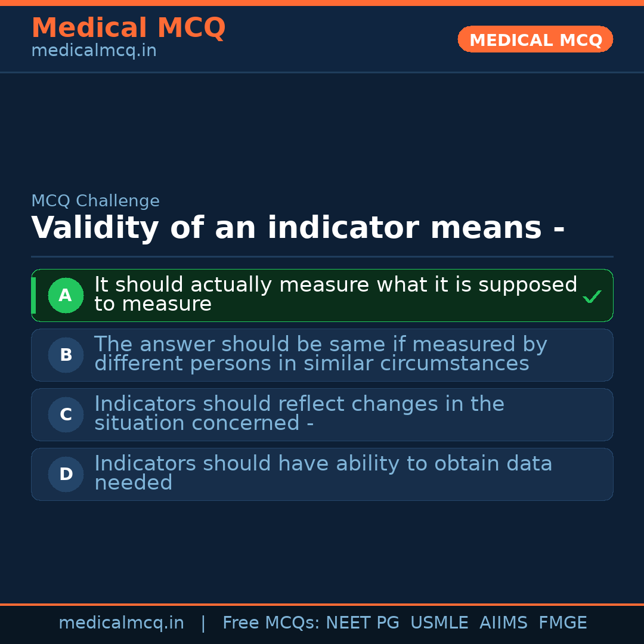The image size is (644, 644).
Task: Click "AIIMS" in the footer
Action: coord(503,623)
